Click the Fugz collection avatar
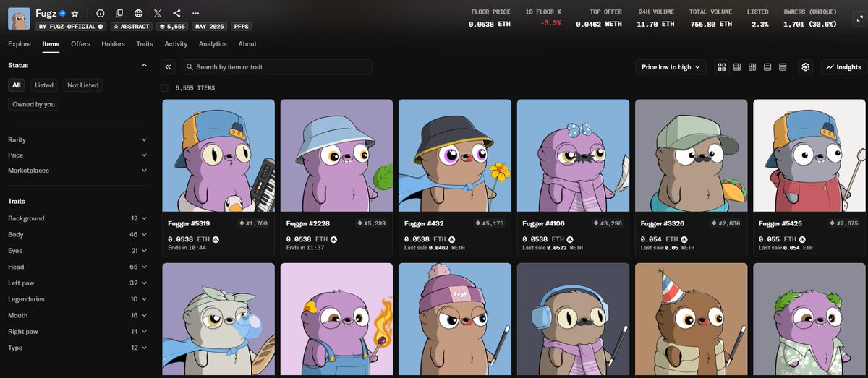 point(19,18)
